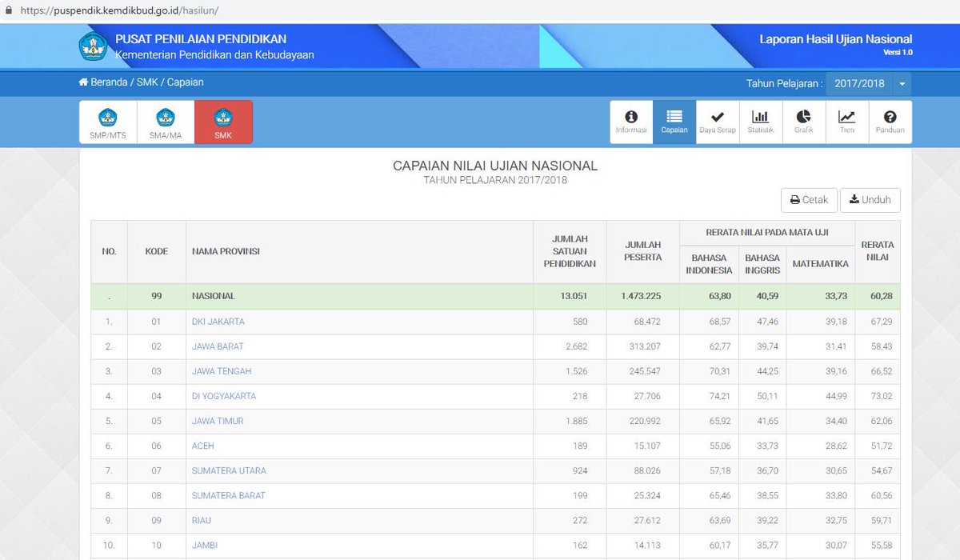Click the browser address bar URL
This screenshot has width=960, height=560.
pyautogui.click(x=120, y=11)
